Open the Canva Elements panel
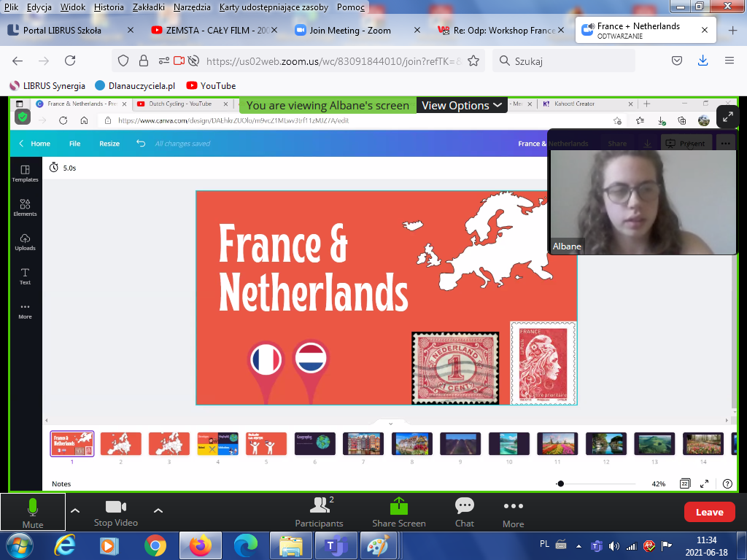 [x=26, y=208]
